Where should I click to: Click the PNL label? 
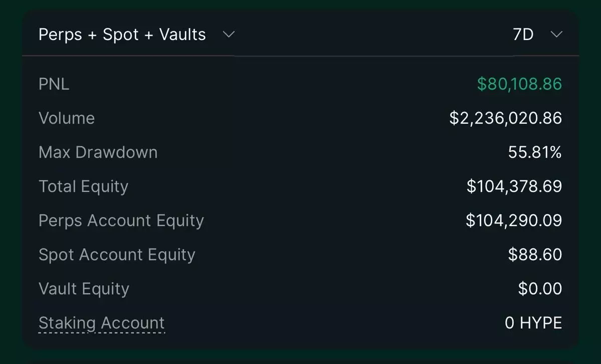click(x=54, y=84)
